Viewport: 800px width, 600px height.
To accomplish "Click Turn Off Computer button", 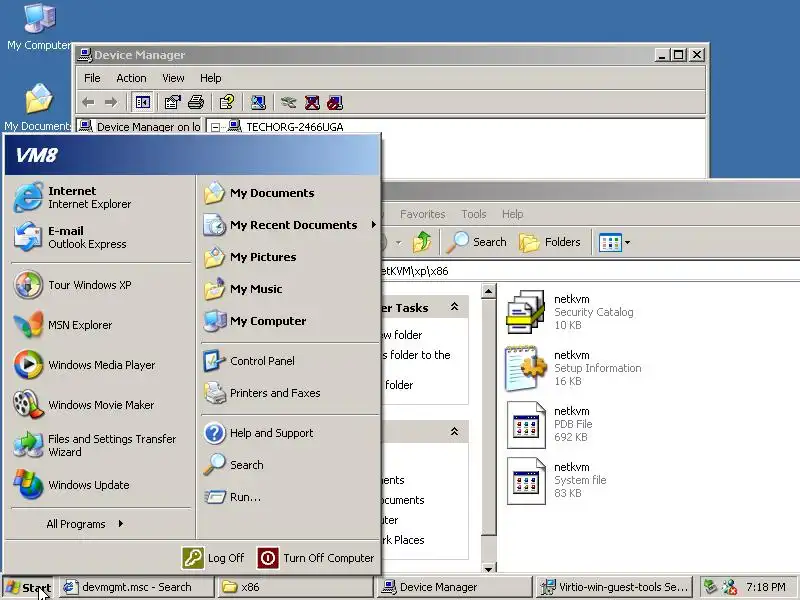I will 316,558.
